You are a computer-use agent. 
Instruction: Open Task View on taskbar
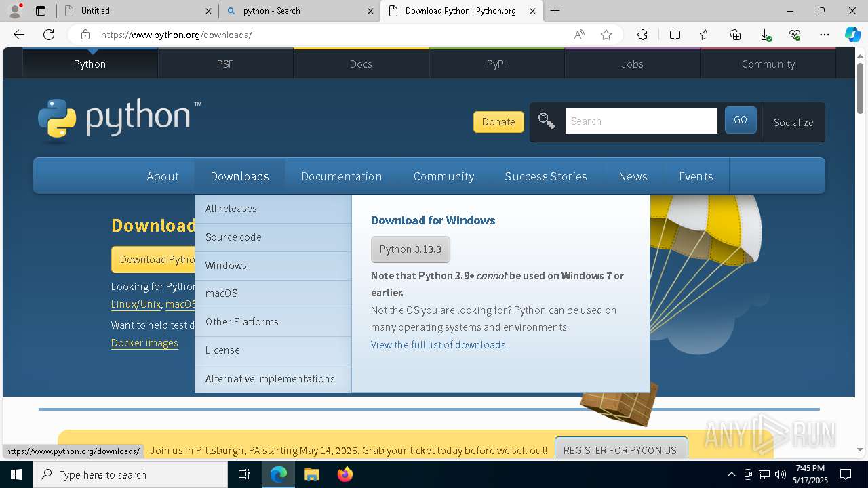(x=244, y=474)
